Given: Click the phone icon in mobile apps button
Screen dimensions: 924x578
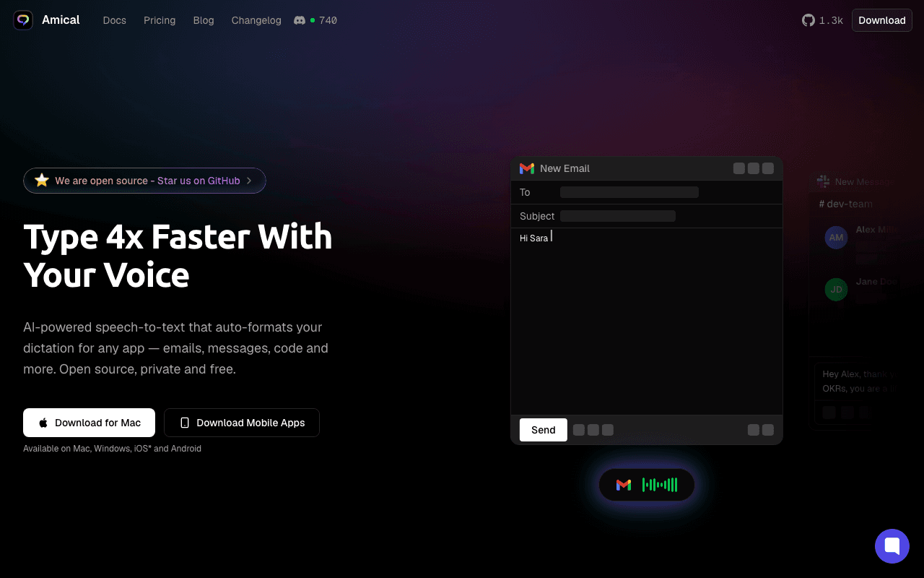Looking at the screenshot, I should click(185, 423).
